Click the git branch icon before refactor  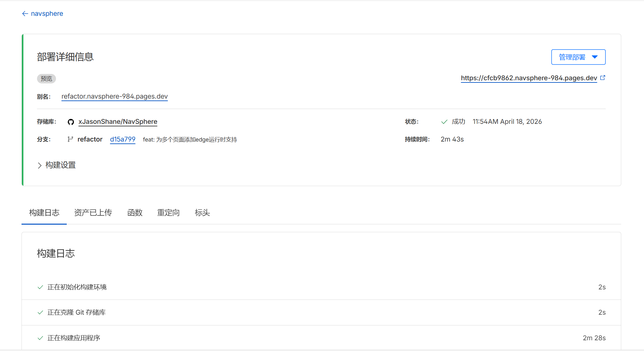click(70, 139)
